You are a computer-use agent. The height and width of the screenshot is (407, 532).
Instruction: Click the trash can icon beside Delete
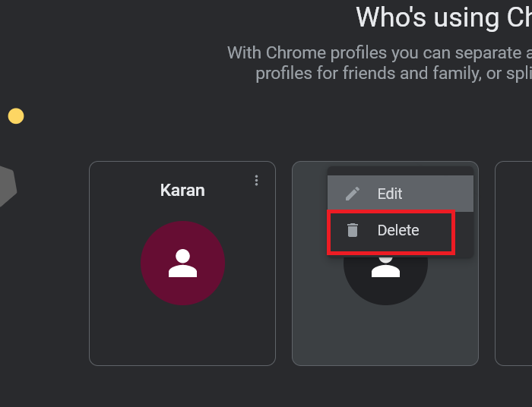pos(352,230)
